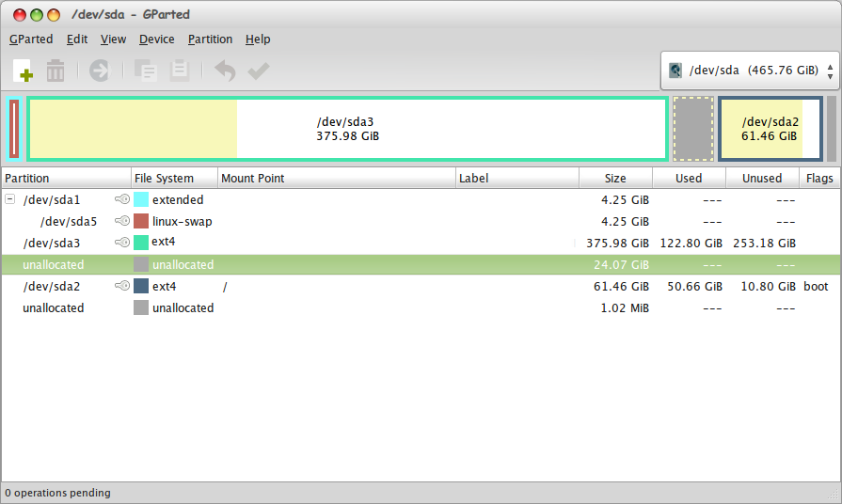Viewport: 842px width, 504px height.
Task: Click the Copy partition toolbar icon
Action: click(145, 71)
